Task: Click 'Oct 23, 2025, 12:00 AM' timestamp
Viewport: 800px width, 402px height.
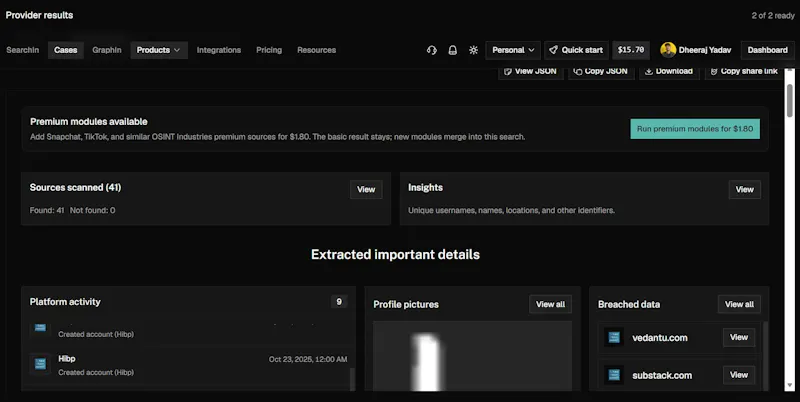Action: [x=308, y=359]
